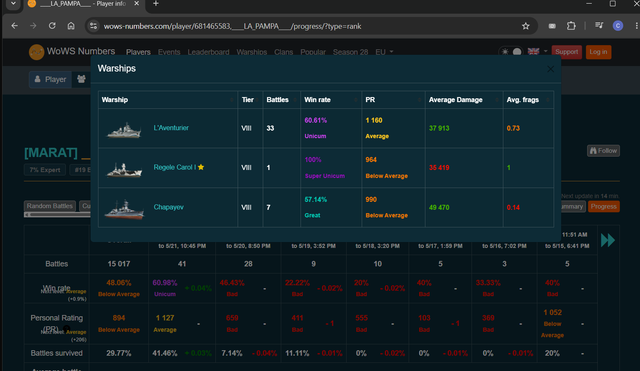Viewport: 640px width, 371px height.
Task: Sort table by Win rate column
Action: (x=331, y=100)
